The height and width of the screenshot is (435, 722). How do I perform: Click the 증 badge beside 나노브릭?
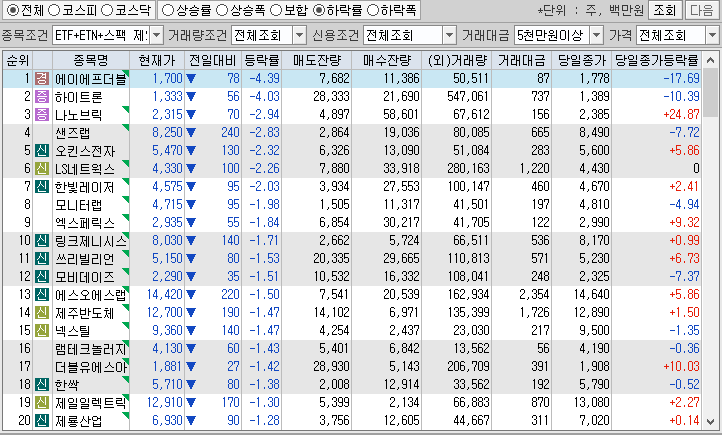(x=42, y=115)
